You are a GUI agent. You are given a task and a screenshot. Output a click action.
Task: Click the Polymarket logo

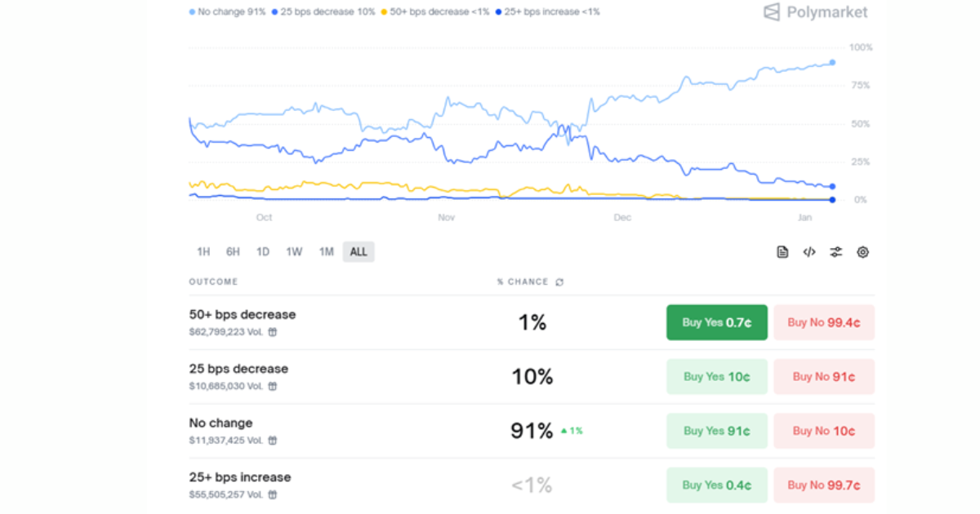point(815,12)
